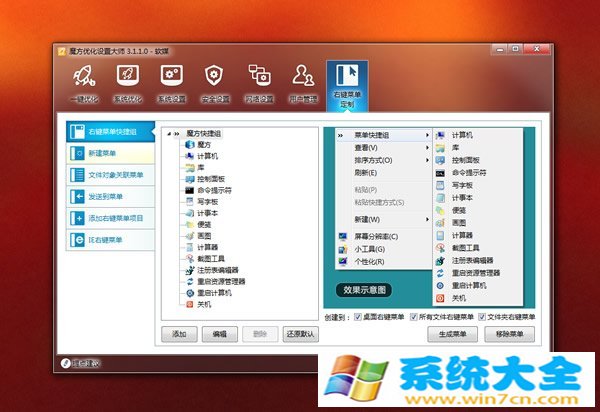The height and width of the screenshot is (412, 600).
Task: Open the 安全设置 shield icon
Action: point(214,75)
